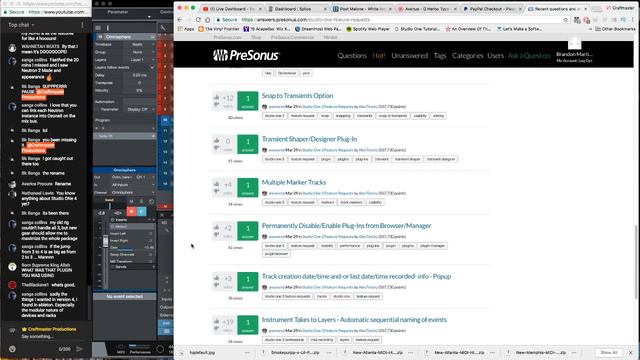Open the track list icon in Studio One
Image resolution: width=640 pixels, height=360 pixels.
click(98, 28)
